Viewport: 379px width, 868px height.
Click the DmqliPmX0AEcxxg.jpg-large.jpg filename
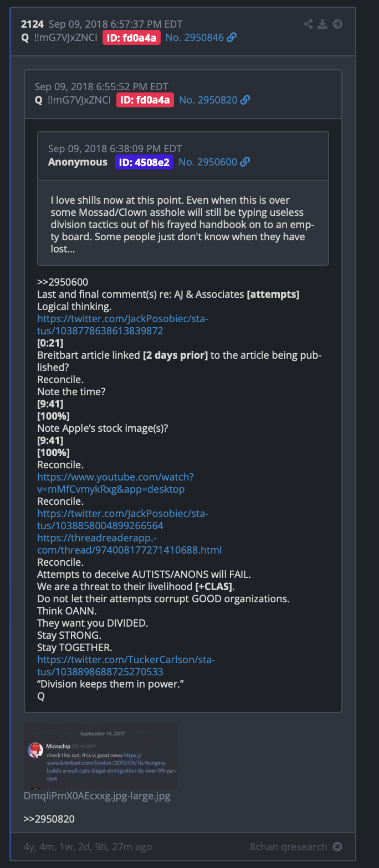click(x=97, y=796)
